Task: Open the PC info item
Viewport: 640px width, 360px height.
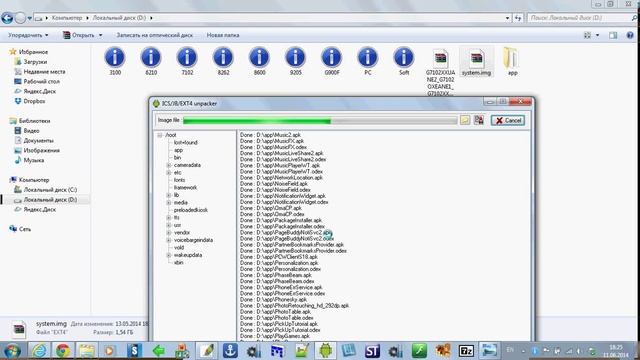Action: (x=368, y=61)
